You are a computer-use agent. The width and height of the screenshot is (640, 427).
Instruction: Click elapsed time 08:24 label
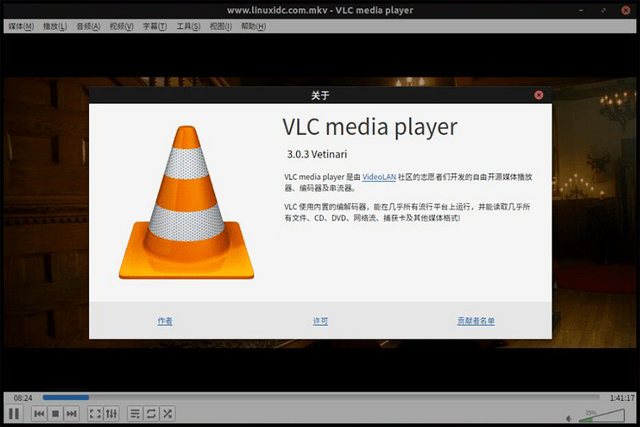pos(23,398)
